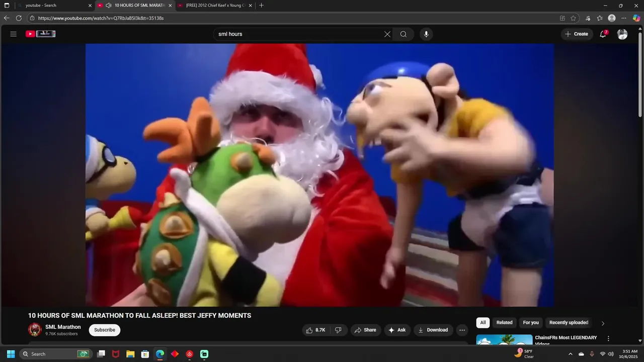Show more filter chips with right arrow
The image size is (644, 362).
[603, 323]
